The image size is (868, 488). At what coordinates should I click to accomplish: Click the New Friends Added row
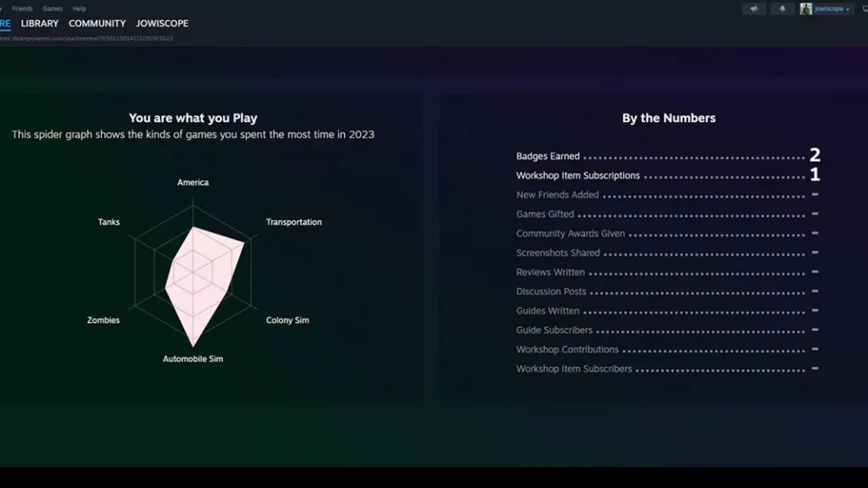coord(668,195)
